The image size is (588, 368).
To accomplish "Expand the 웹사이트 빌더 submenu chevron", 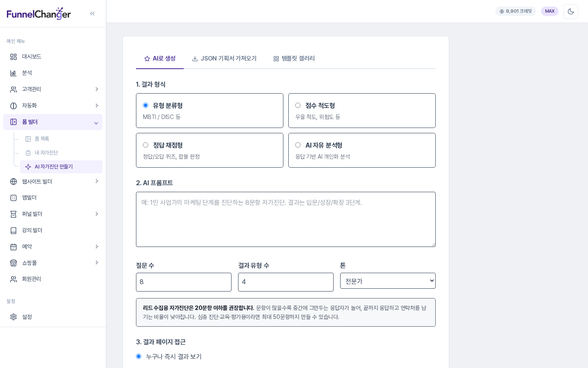I will click(x=97, y=181).
